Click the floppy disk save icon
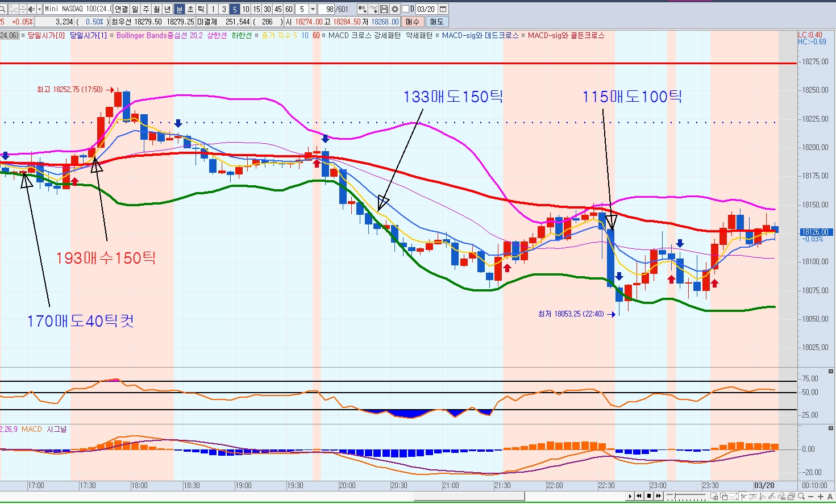This screenshot has width=836, height=504. [384, 9]
